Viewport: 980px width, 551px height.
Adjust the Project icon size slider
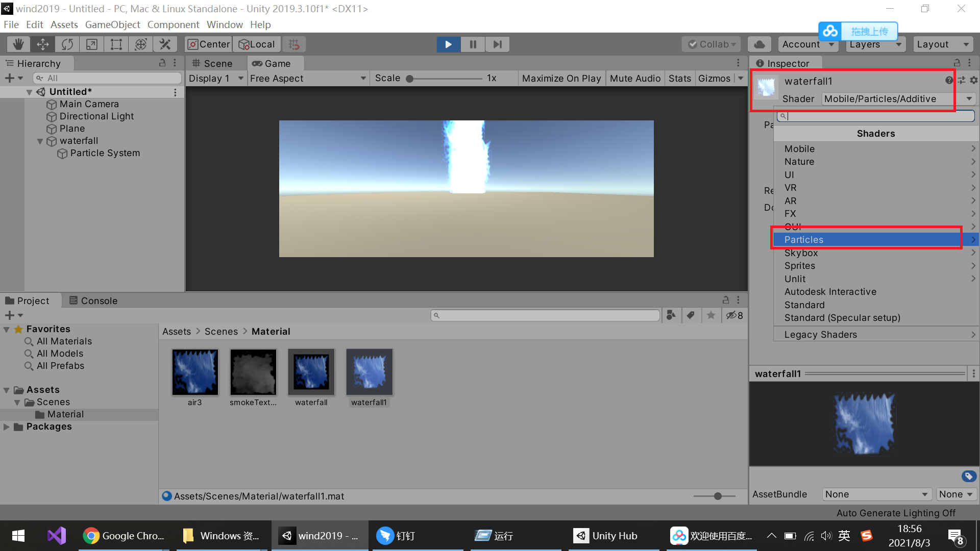714,496
